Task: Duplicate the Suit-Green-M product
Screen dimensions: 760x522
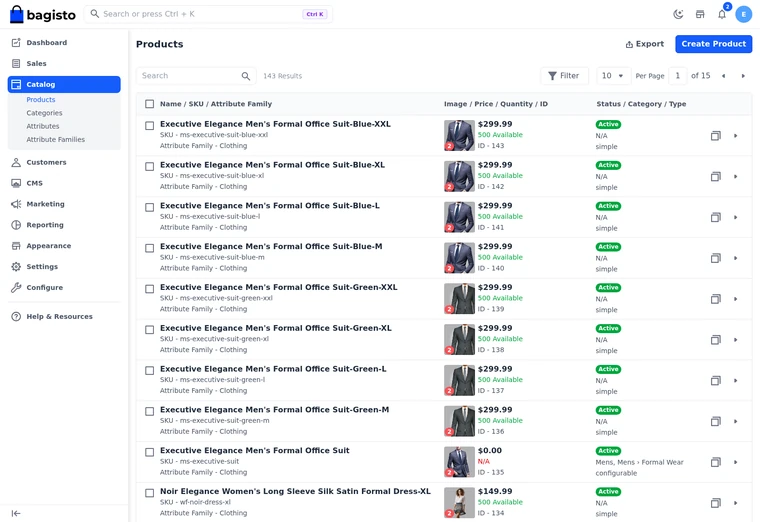Action: (715, 421)
